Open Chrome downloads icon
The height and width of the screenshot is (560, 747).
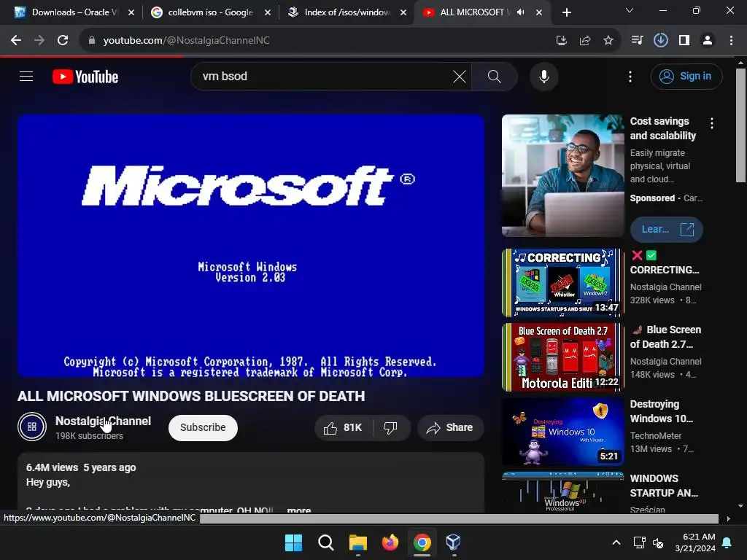(660, 41)
